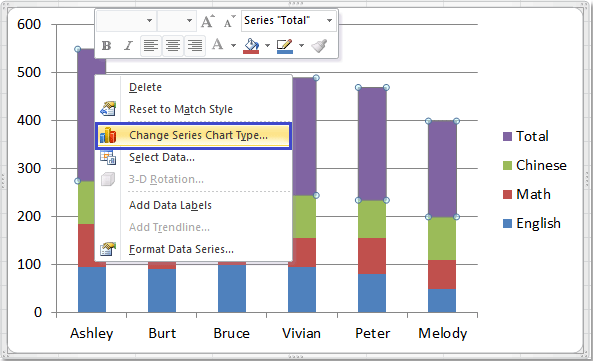
Task: Select the Chinese legend entry text
Action: point(541,165)
